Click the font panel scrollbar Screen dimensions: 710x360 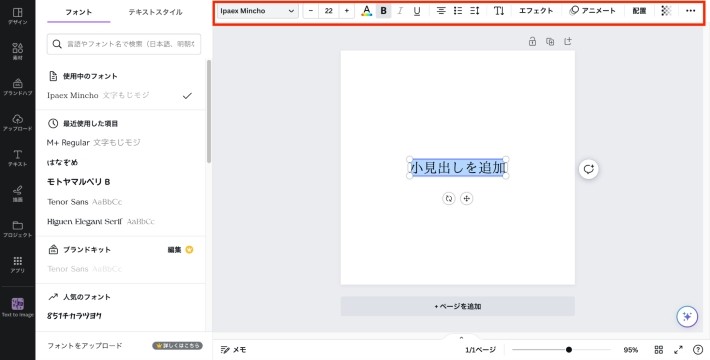click(x=209, y=111)
